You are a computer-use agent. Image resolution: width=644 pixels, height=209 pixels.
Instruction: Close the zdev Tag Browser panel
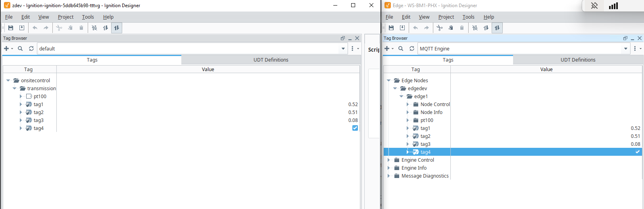pos(357,38)
